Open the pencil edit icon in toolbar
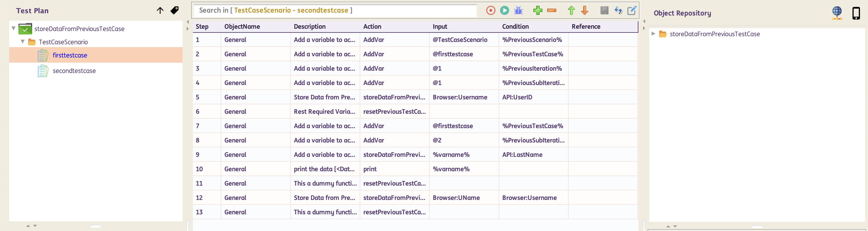 tap(632, 10)
